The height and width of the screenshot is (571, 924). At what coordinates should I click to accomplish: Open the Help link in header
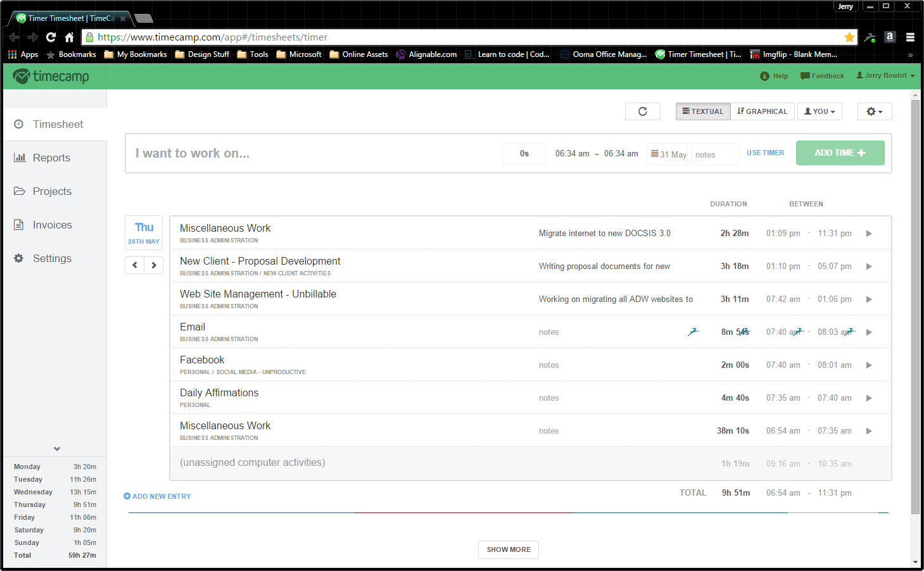point(774,76)
